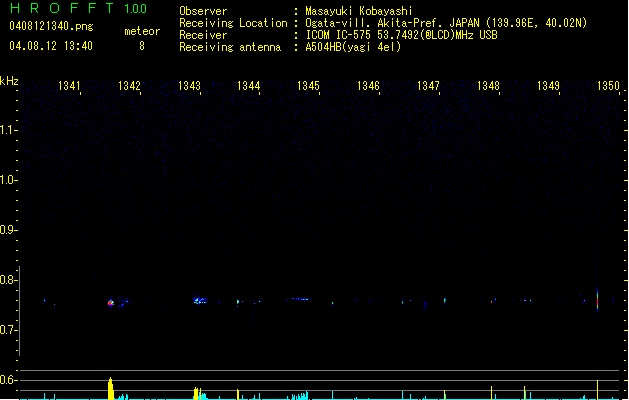Click the 1346 time axis marker
629x400 pixels.
coord(368,86)
